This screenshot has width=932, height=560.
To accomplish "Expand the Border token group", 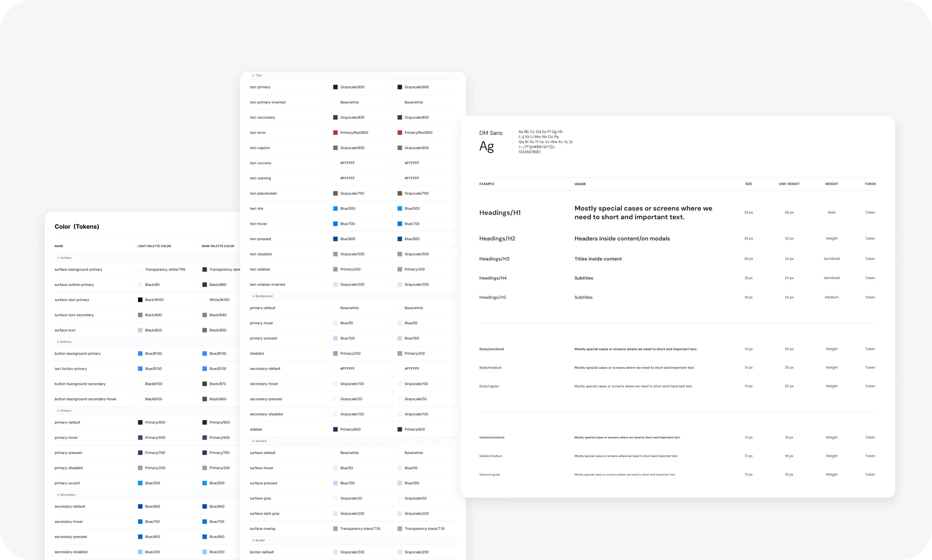I will 259,540.
